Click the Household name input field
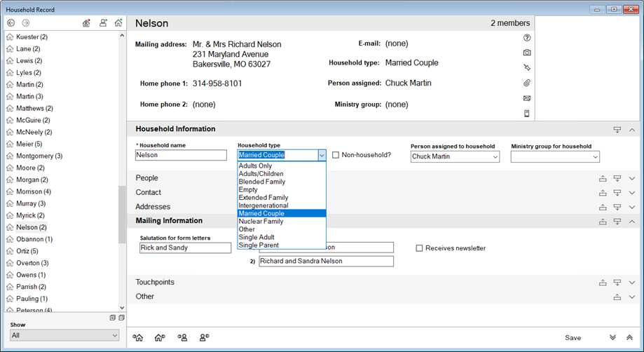The image size is (644, 352). 181,156
